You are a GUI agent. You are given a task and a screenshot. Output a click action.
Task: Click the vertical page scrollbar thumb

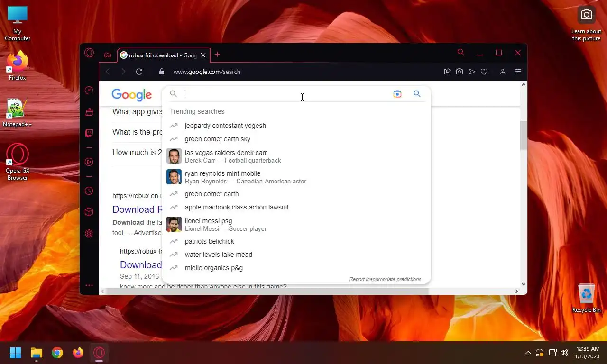click(x=524, y=135)
